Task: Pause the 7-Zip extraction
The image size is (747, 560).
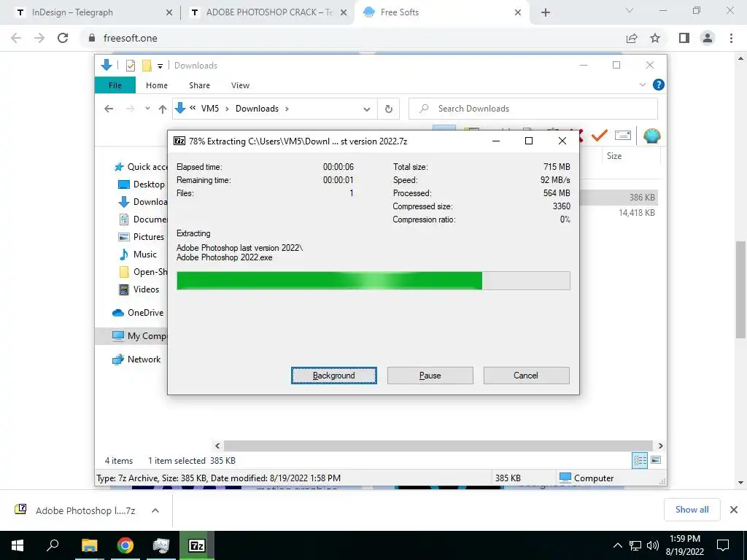Action: pos(430,376)
